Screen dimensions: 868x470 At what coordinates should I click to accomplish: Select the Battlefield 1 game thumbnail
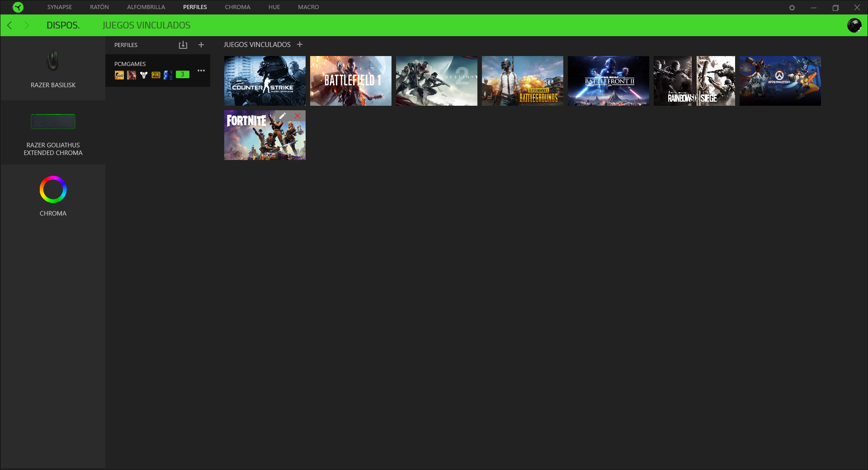[x=351, y=81]
